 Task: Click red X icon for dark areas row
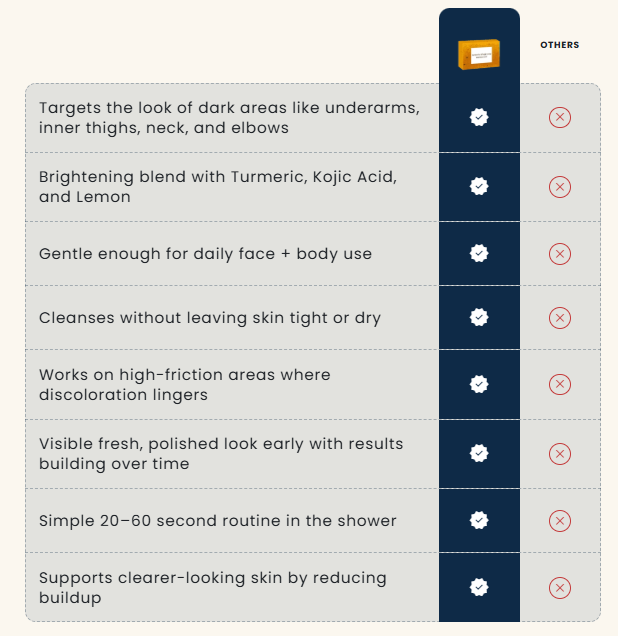coord(560,118)
